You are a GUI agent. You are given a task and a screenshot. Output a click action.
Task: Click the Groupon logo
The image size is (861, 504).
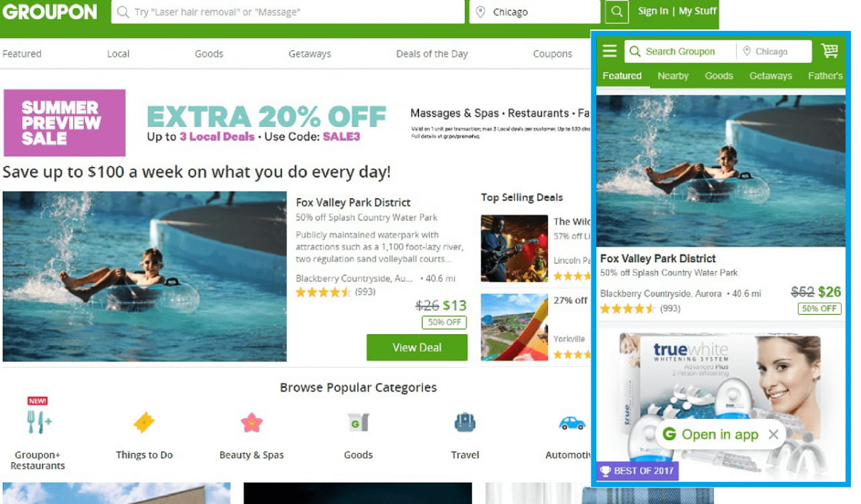(50, 11)
